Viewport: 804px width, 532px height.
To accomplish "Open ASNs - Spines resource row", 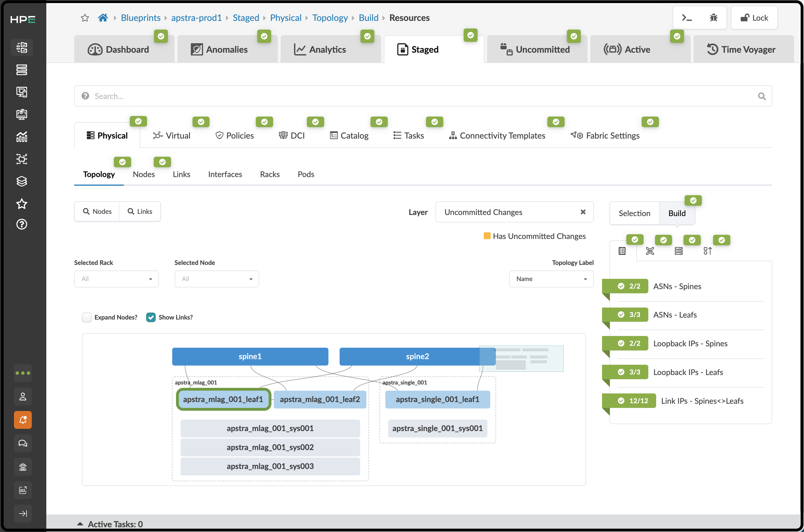I will [x=683, y=286].
